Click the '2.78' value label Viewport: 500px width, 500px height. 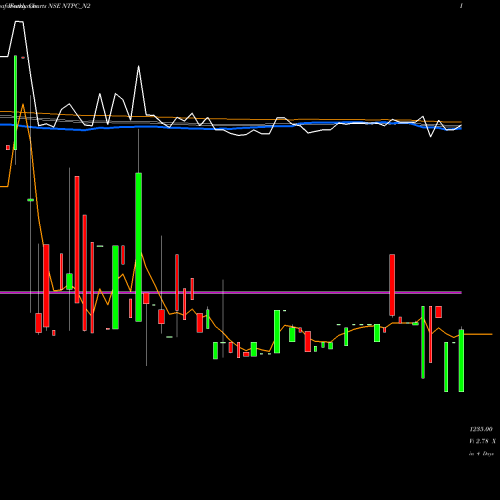click(x=482, y=441)
